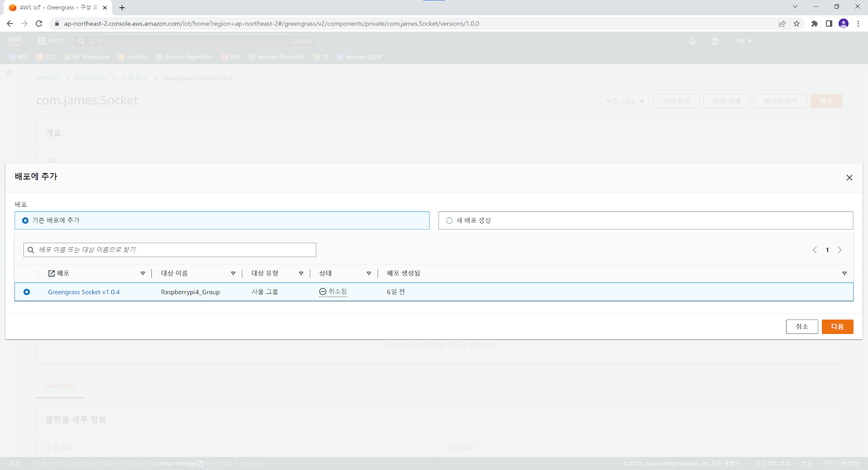Focus the deployment name search field
This screenshot has width=868, height=470.
pyautogui.click(x=170, y=250)
